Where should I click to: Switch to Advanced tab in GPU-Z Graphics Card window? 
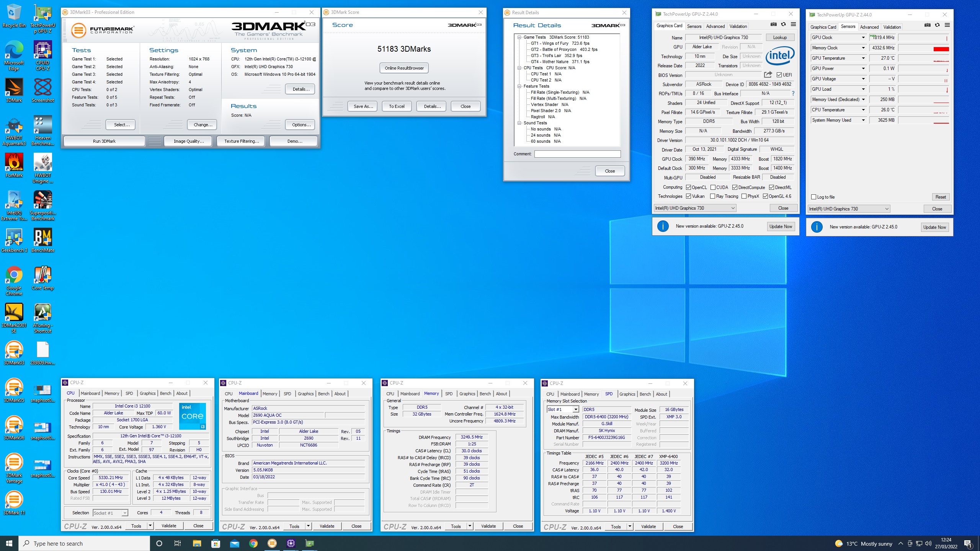pos(715,26)
